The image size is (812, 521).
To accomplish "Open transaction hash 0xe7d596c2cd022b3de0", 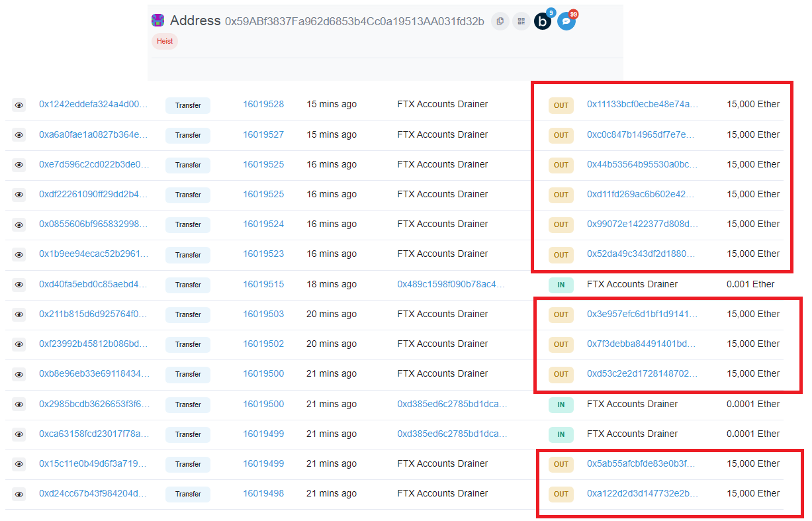I will [94, 164].
